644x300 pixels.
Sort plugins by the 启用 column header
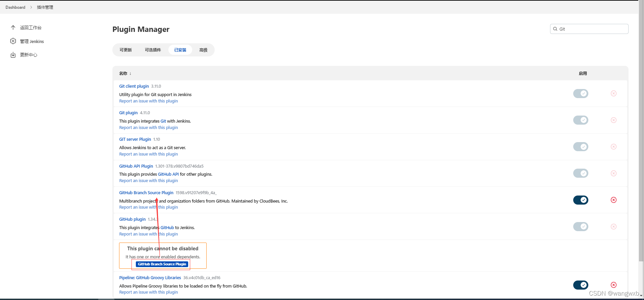pyautogui.click(x=583, y=74)
